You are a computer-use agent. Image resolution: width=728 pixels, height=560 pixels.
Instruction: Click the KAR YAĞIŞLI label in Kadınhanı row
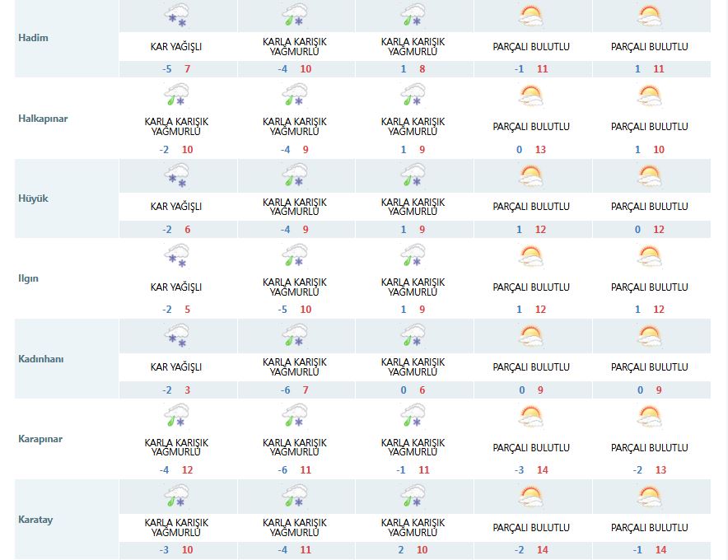pos(176,367)
